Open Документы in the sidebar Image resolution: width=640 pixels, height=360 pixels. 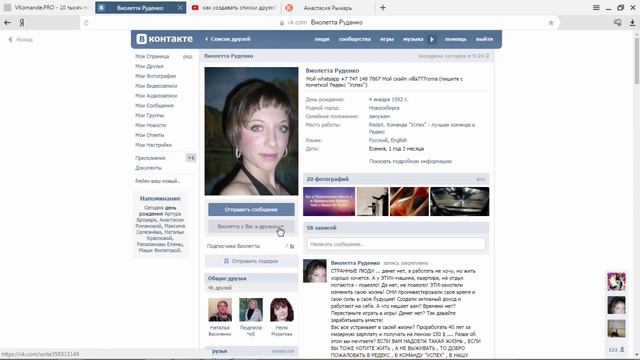(149, 168)
